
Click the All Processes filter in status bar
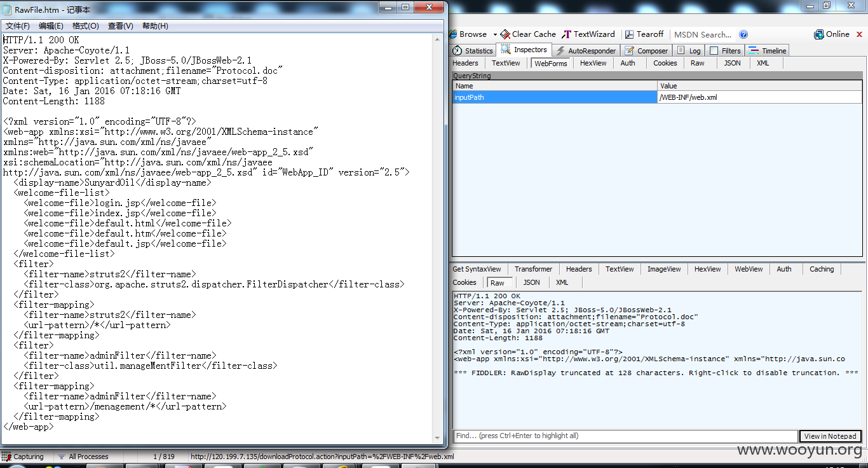pyautogui.click(x=83, y=457)
